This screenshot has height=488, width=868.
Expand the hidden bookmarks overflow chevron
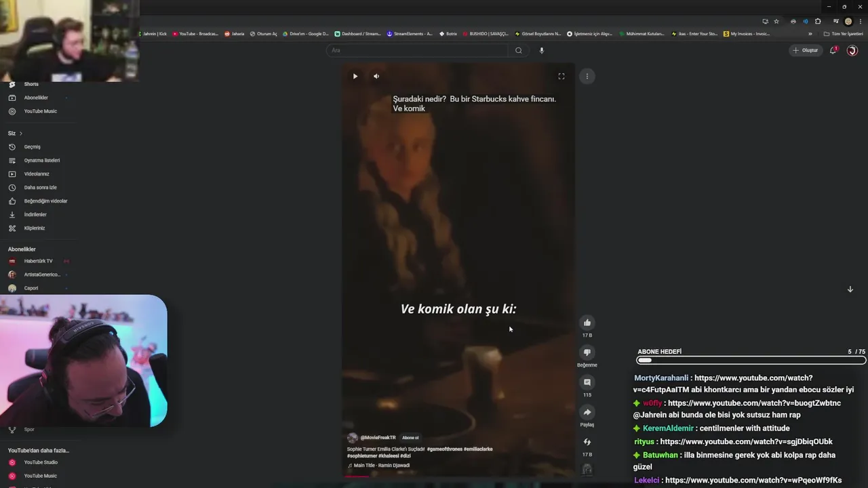click(x=810, y=34)
